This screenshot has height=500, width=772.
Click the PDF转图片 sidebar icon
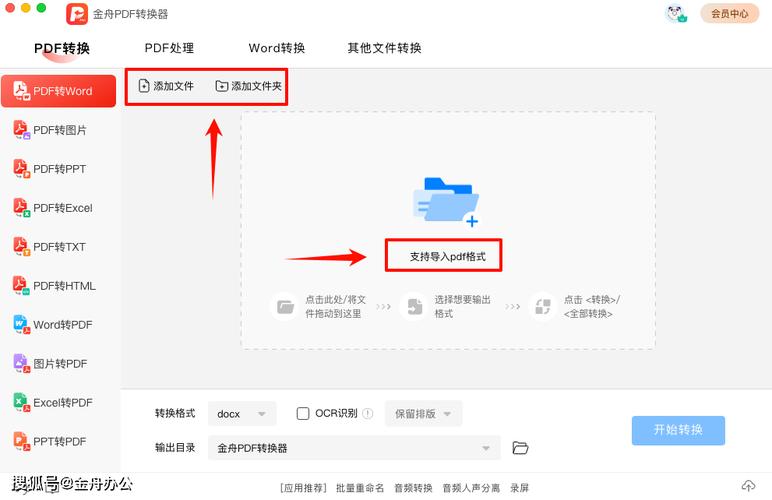click(x=21, y=130)
